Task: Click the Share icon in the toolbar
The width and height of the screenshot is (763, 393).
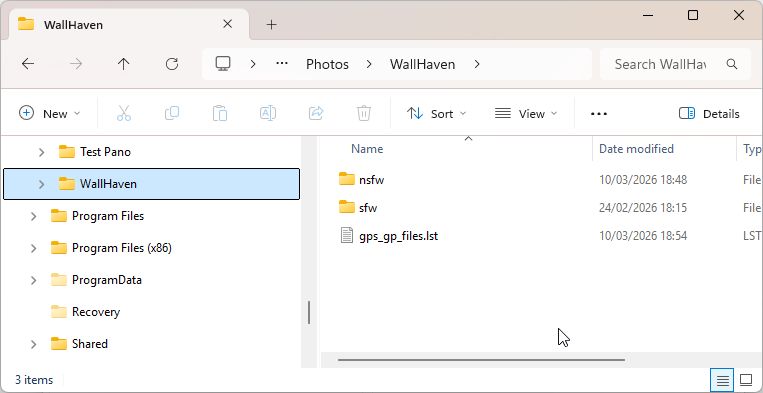Action: 316,113
